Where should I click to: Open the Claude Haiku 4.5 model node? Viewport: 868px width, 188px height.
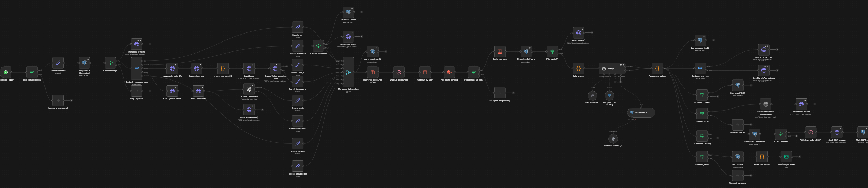[x=593, y=95]
